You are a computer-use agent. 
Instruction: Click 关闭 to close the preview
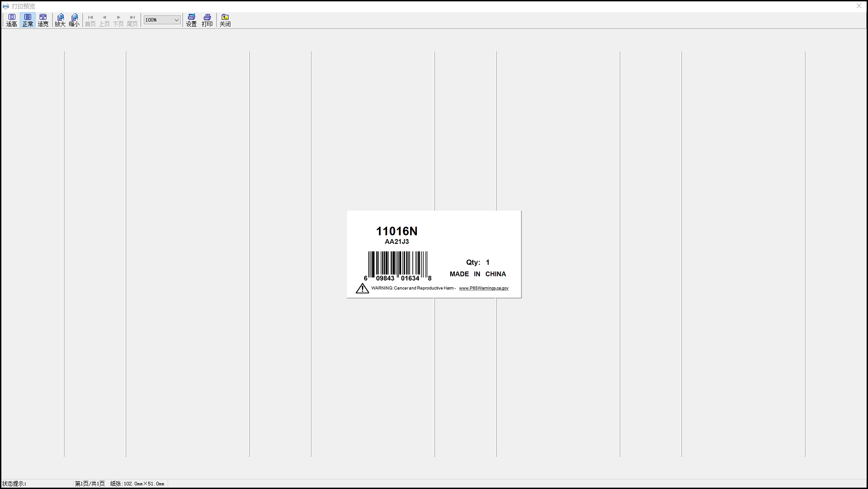pos(225,20)
